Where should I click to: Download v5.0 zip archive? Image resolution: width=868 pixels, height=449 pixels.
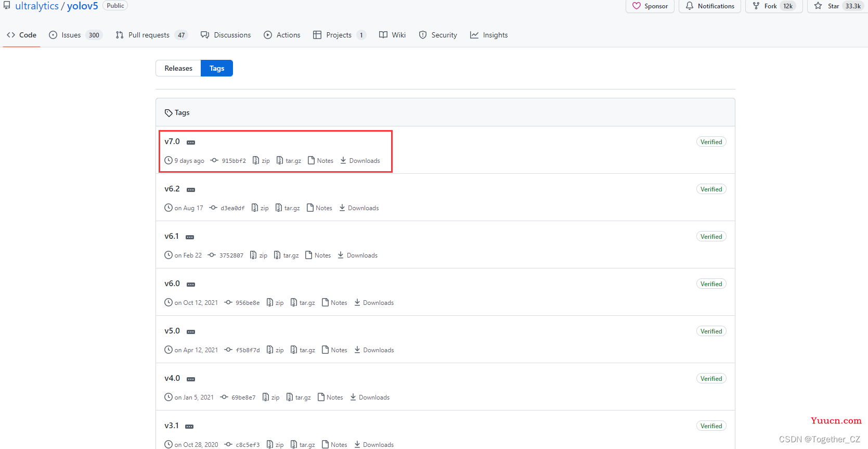(x=275, y=350)
